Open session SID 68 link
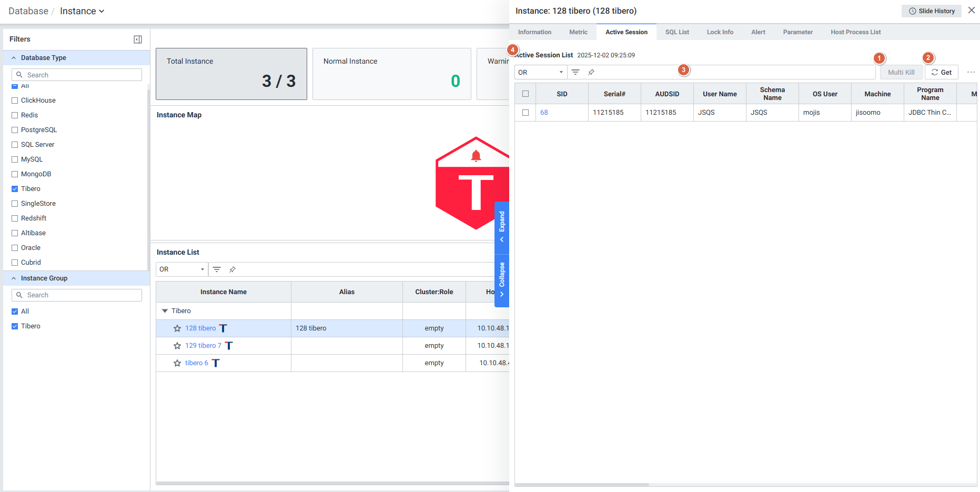Screen dimensions: 980x492 (544, 113)
